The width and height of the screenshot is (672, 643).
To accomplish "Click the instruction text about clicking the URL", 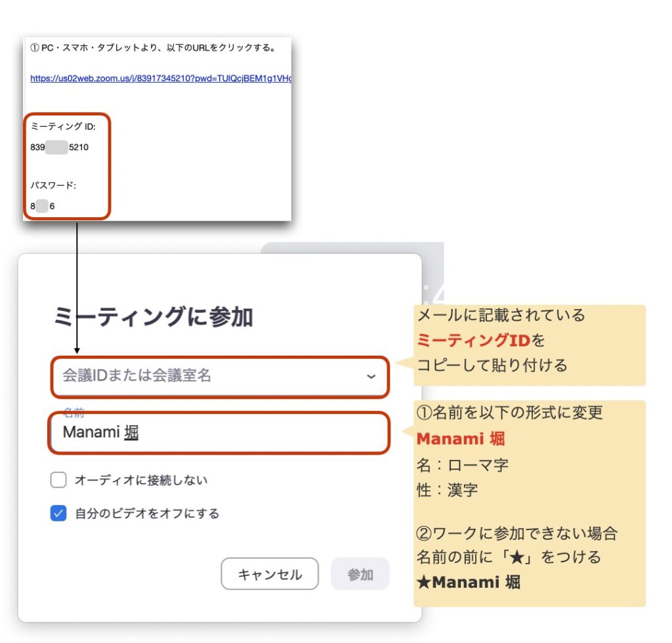I will coord(153,47).
